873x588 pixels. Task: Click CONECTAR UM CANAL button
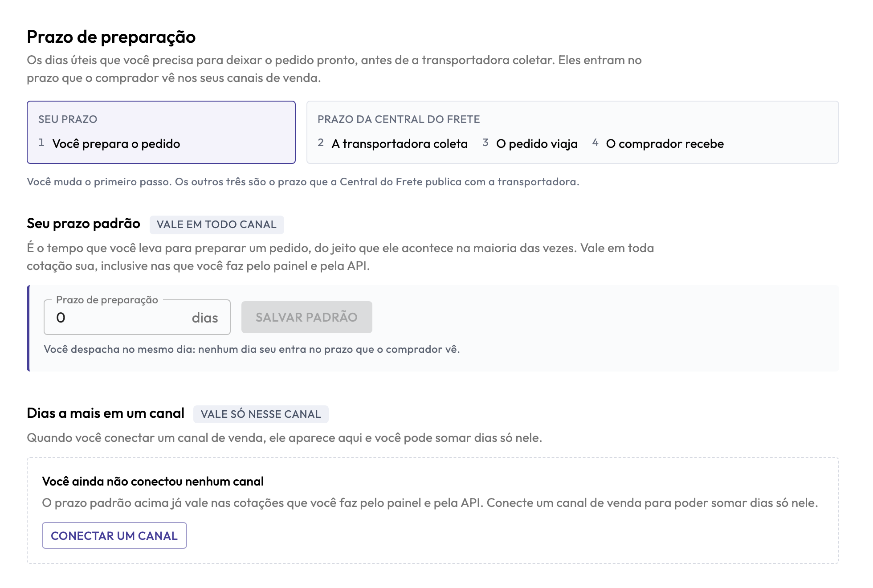click(x=114, y=535)
